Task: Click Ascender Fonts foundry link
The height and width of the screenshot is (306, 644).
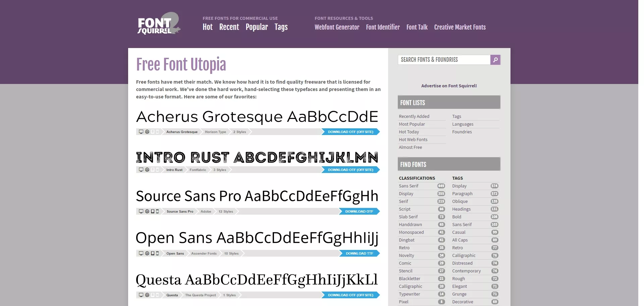Action: tap(204, 253)
